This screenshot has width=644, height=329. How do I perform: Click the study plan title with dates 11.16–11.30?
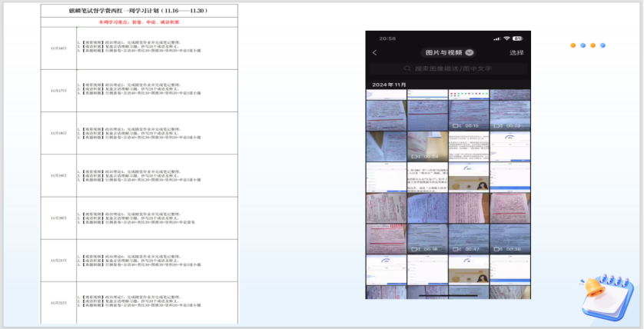coord(138,12)
